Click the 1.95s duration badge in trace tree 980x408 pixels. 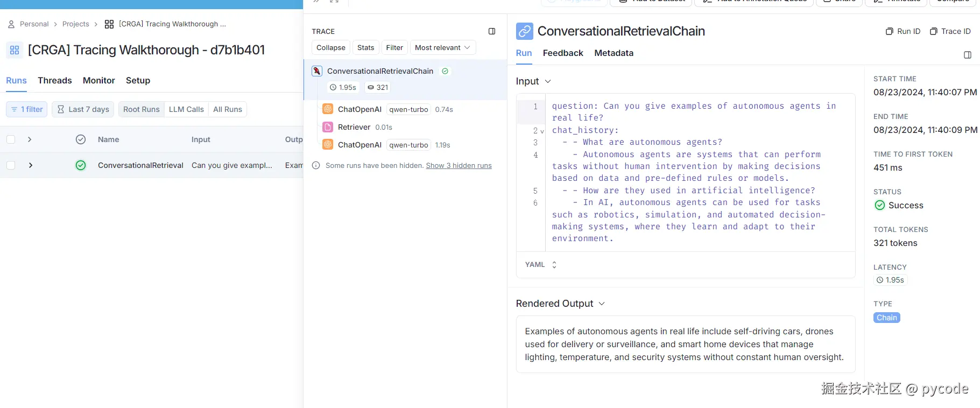343,87
